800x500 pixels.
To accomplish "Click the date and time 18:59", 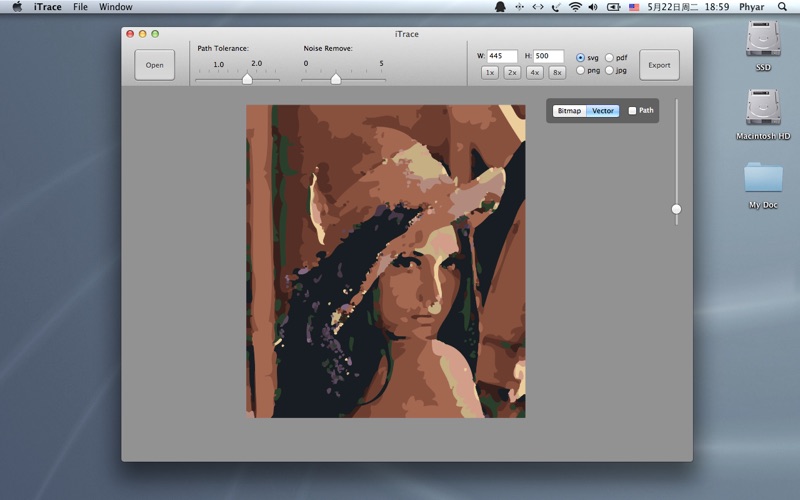I will (x=688, y=7).
